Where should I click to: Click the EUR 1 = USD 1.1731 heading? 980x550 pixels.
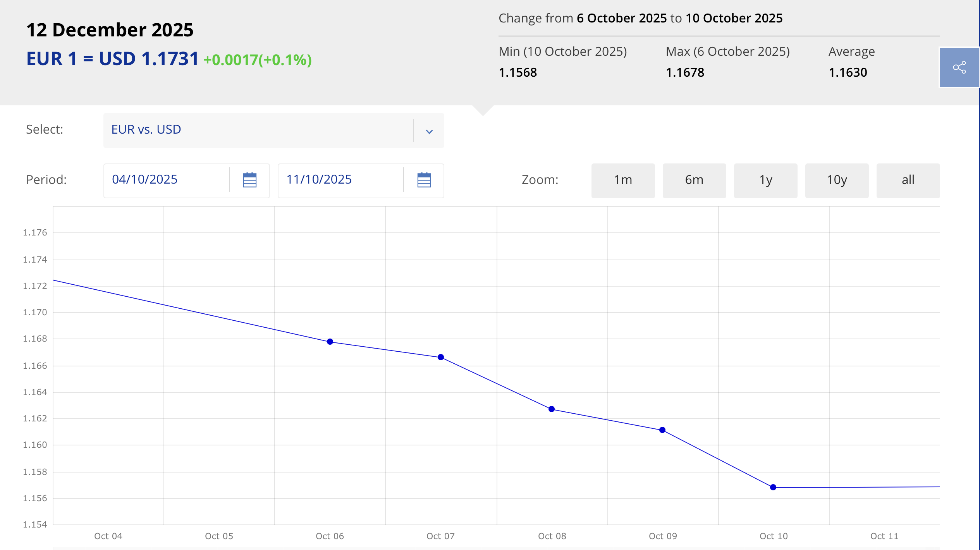pyautogui.click(x=112, y=59)
